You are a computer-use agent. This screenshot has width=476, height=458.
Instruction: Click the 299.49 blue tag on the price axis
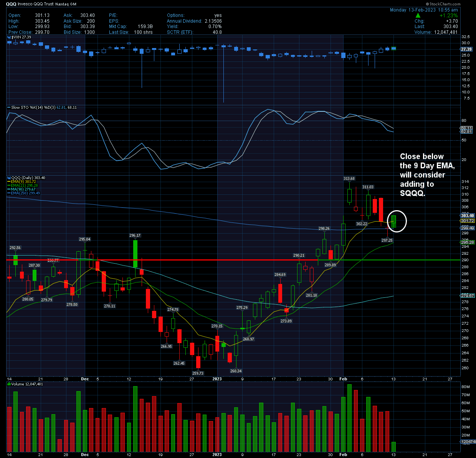[x=468, y=228]
